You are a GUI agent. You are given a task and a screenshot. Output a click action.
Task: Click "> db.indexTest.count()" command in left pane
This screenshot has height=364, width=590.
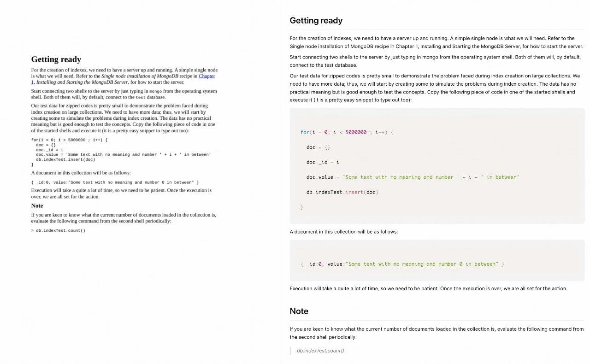pos(58,230)
